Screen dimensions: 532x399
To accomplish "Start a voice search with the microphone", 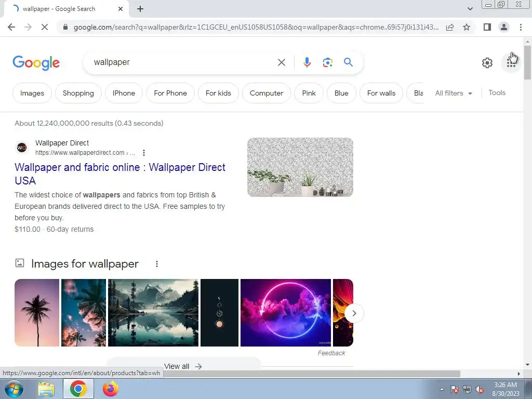I will click(x=307, y=62).
